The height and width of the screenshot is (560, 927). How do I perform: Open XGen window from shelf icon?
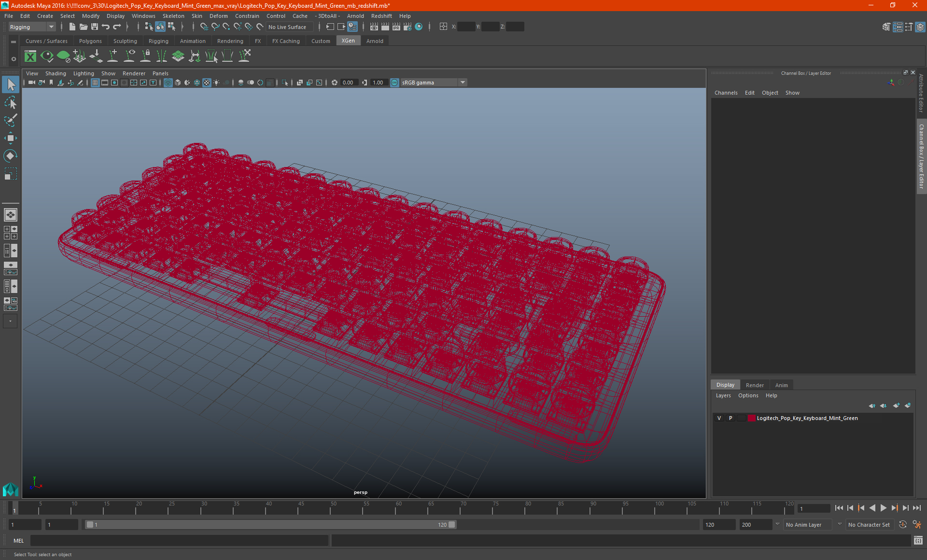tap(30, 56)
